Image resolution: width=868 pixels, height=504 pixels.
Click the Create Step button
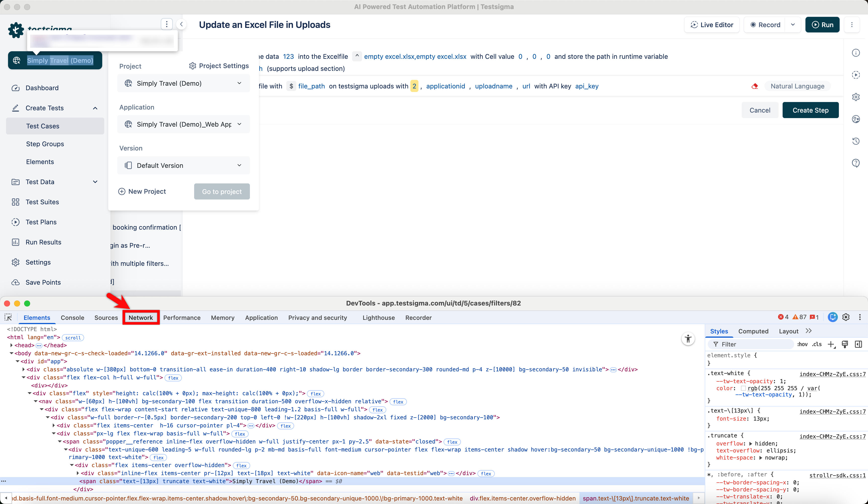click(810, 110)
